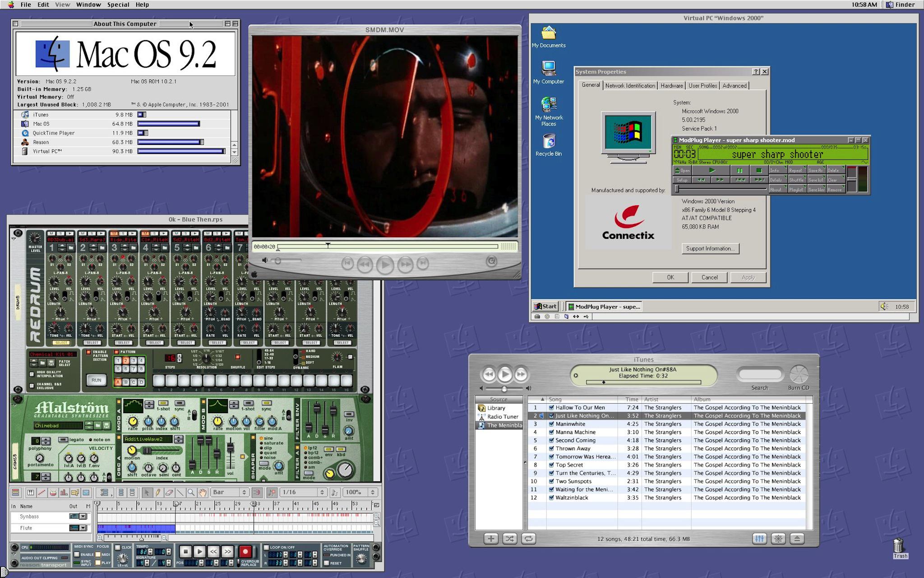Screen dimensions: 924x578
Task: Select the Pencil tool in Reason sequencer
Action: click(157, 492)
